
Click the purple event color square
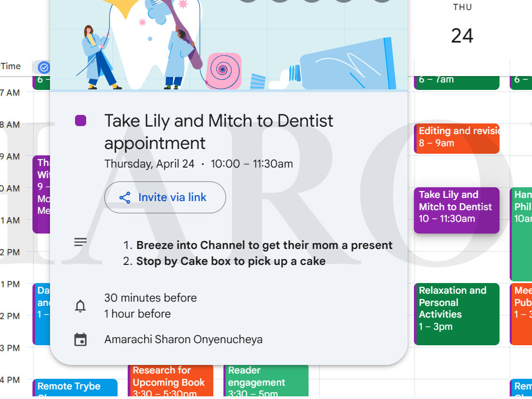click(x=80, y=120)
